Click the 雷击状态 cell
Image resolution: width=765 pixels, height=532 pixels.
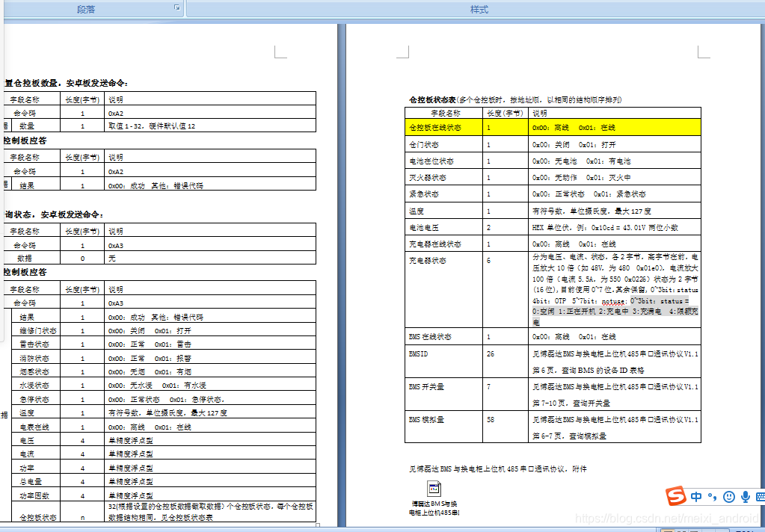pyautogui.click(x=35, y=344)
